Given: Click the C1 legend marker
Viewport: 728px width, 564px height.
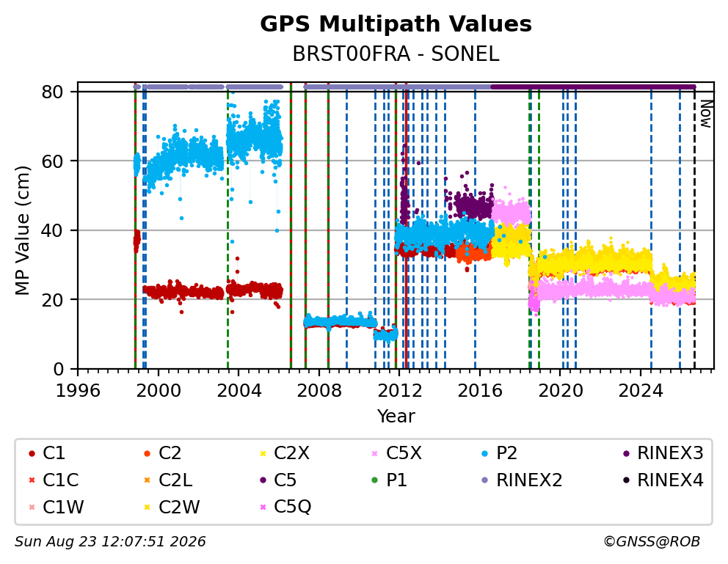Looking at the screenshot, I should (x=32, y=453).
